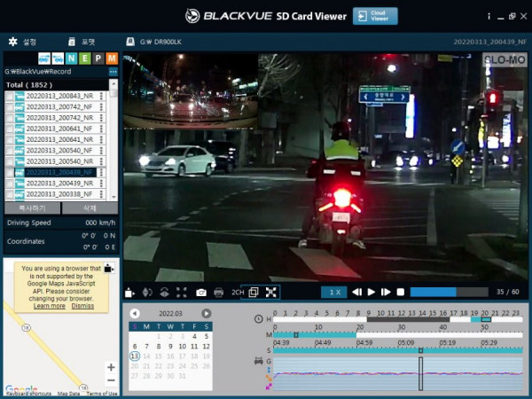Screen dimensions: 532x399
Task: Open more options for 20220313_200439_NF
Action: (x=101, y=172)
